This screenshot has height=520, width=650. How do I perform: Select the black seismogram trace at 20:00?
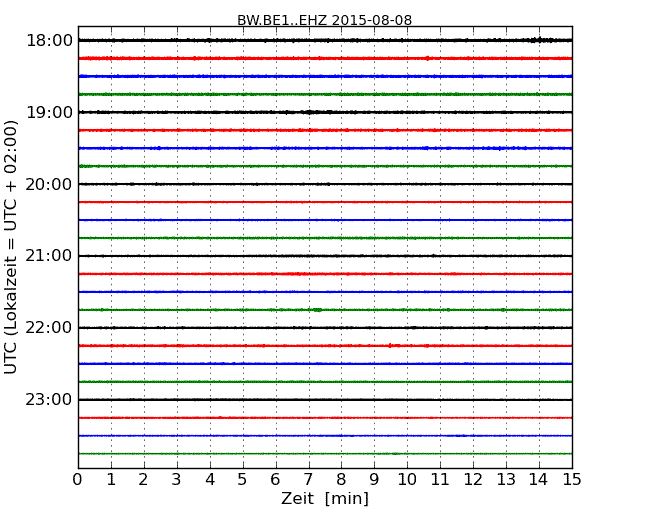pos(325,184)
